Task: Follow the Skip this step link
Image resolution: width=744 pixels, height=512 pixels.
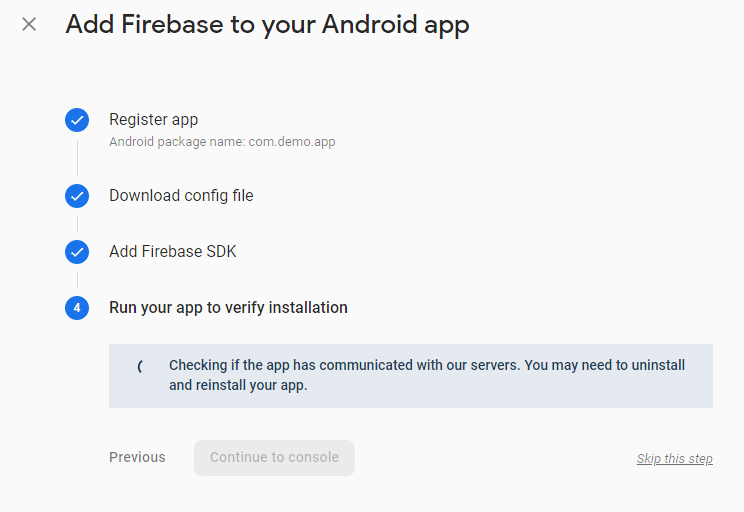Action: [674, 459]
